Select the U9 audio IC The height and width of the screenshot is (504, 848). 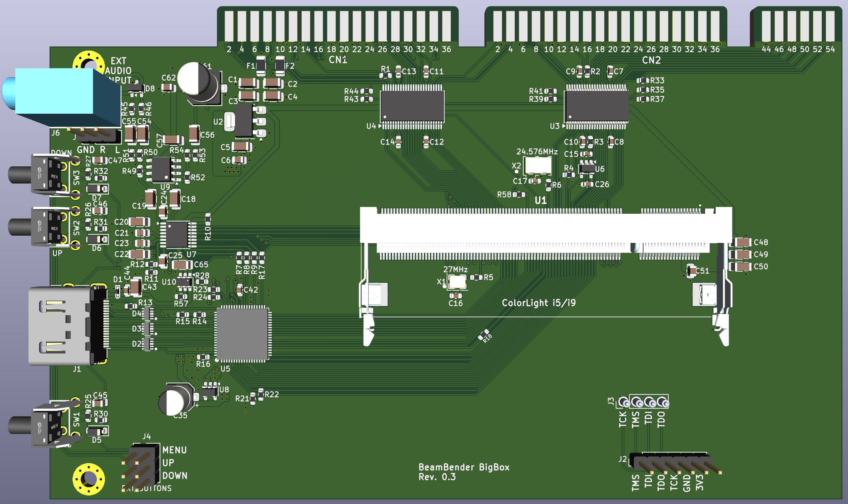click(163, 169)
